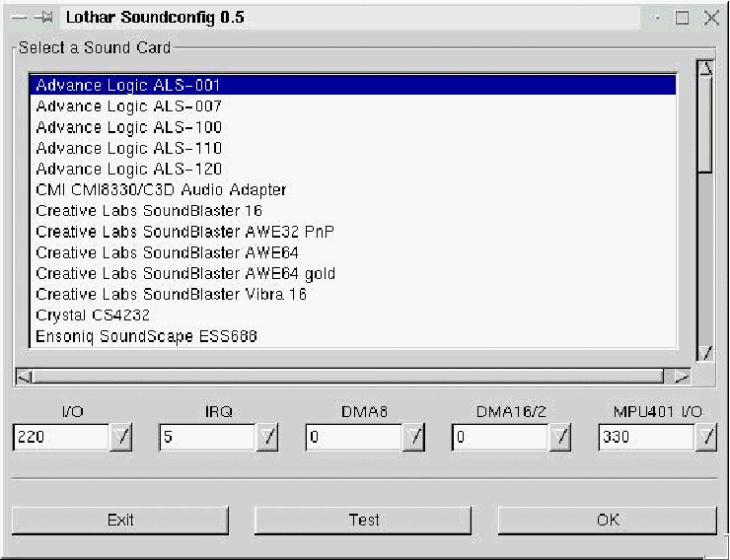
Task: Click the DMA16/2 value field
Action: (x=500, y=437)
